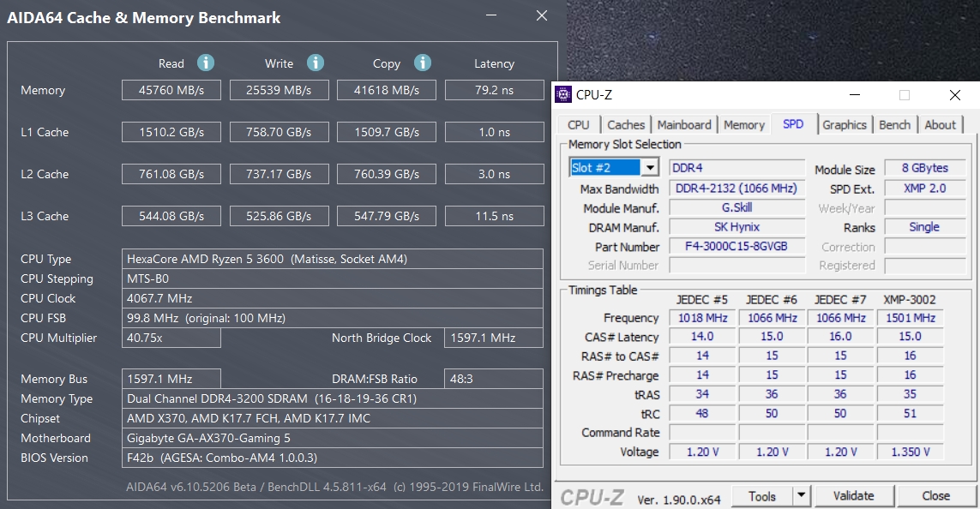
Task: Click the XMP-3002 tRC cell 51
Action: 910,413
